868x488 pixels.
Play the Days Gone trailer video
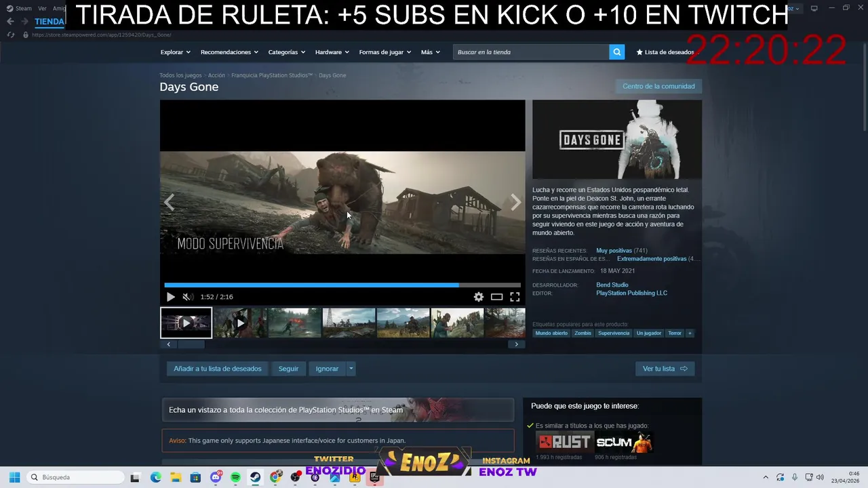pyautogui.click(x=171, y=297)
